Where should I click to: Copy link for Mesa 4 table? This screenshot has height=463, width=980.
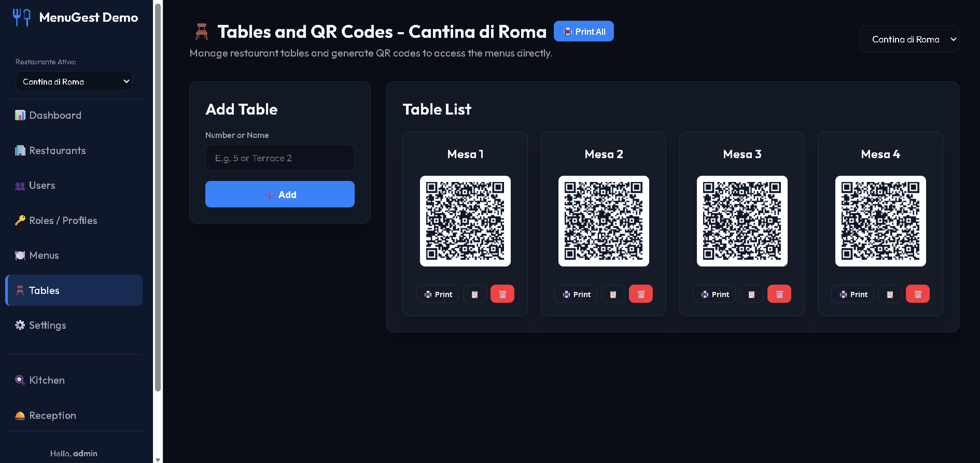[x=890, y=294]
